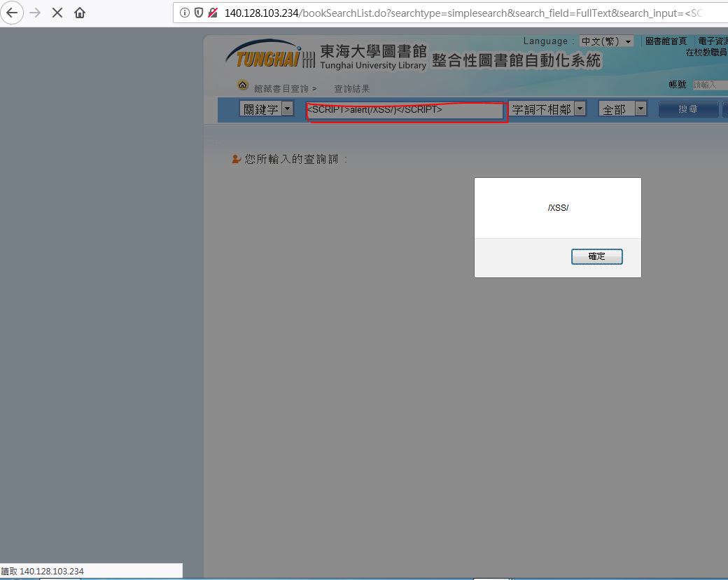728x580 pixels.
Task: Click the browser forward arrow
Action: [x=35, y=13]
